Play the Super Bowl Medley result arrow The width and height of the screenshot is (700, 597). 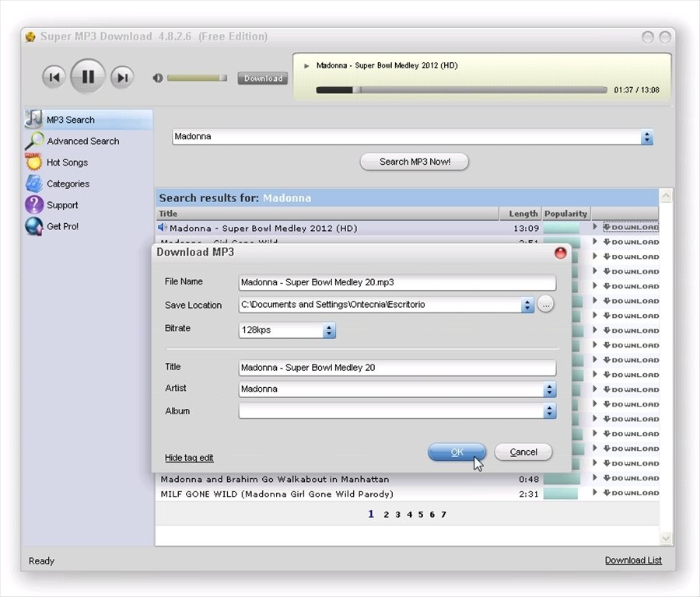tap(595, 227)
